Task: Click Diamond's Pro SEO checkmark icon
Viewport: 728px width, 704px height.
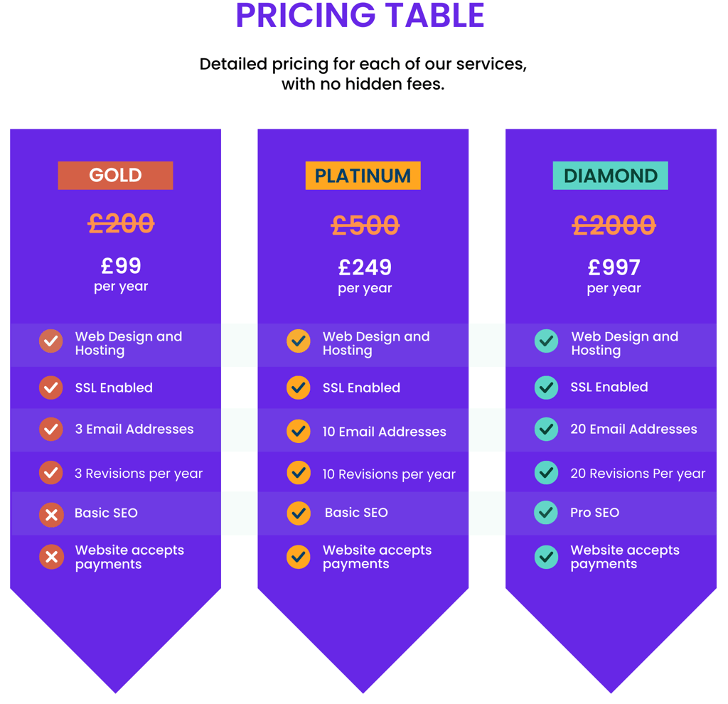Action: (x=547, y=513)
